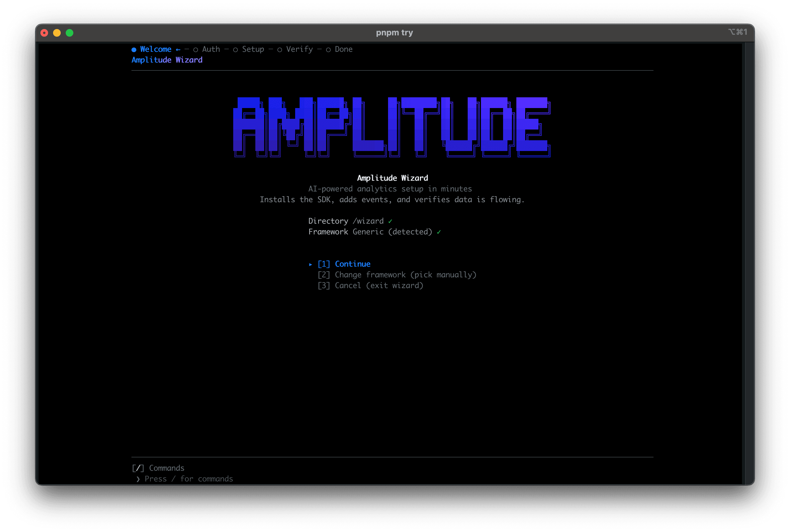Click the Verify step indicator

click(295, 49)
